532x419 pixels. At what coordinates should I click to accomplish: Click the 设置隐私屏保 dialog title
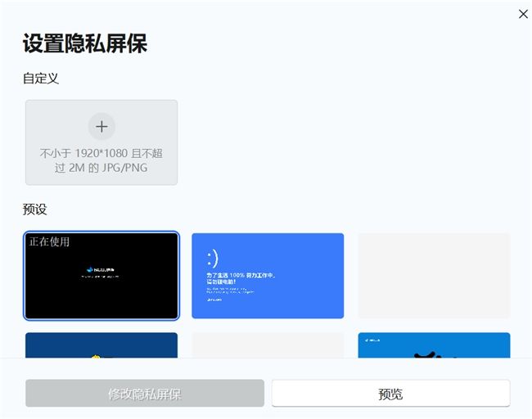pos(85,43)
